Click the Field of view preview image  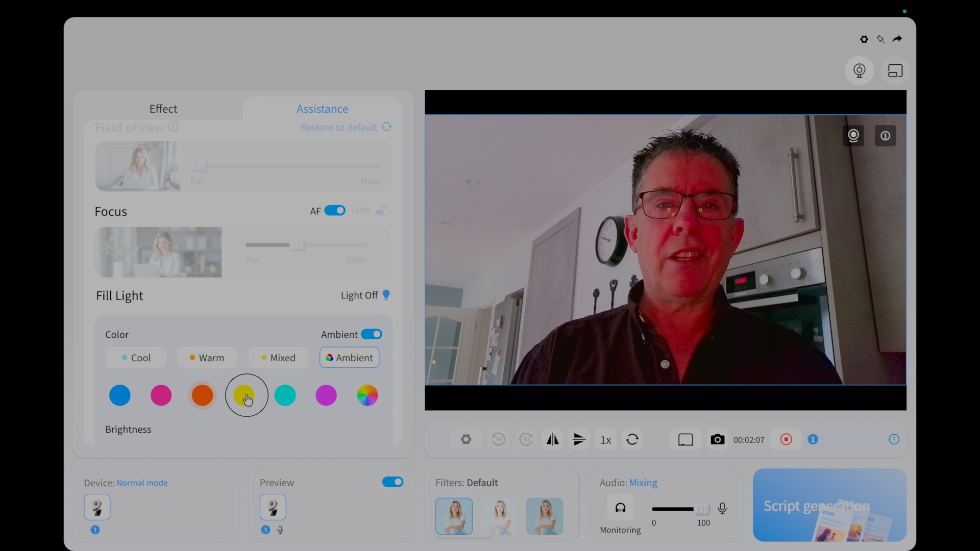138,166
